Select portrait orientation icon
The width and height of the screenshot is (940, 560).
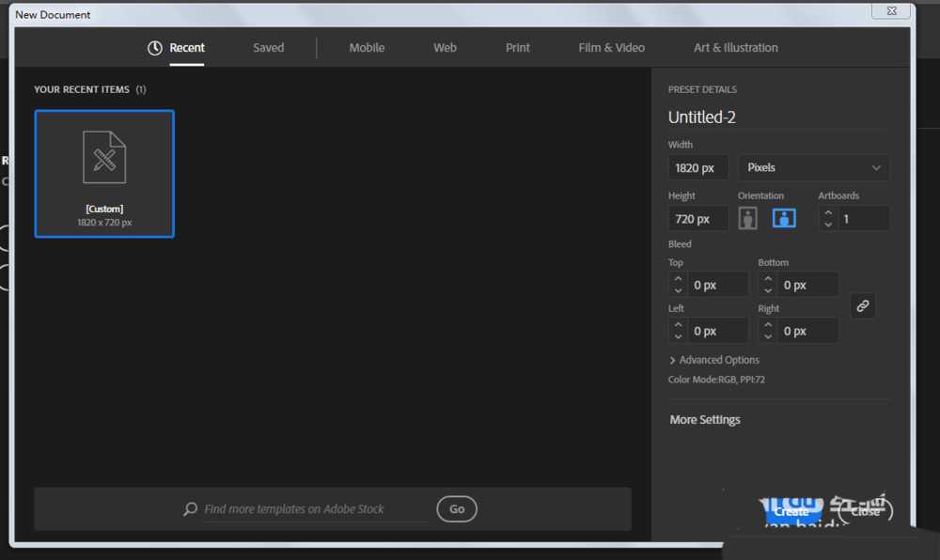point(748,218)
